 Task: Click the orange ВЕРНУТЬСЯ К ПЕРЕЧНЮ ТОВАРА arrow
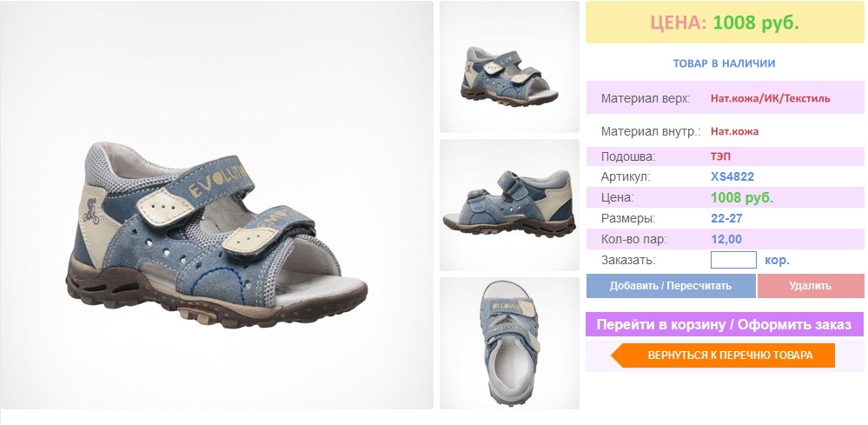click(x=723, y=355)
